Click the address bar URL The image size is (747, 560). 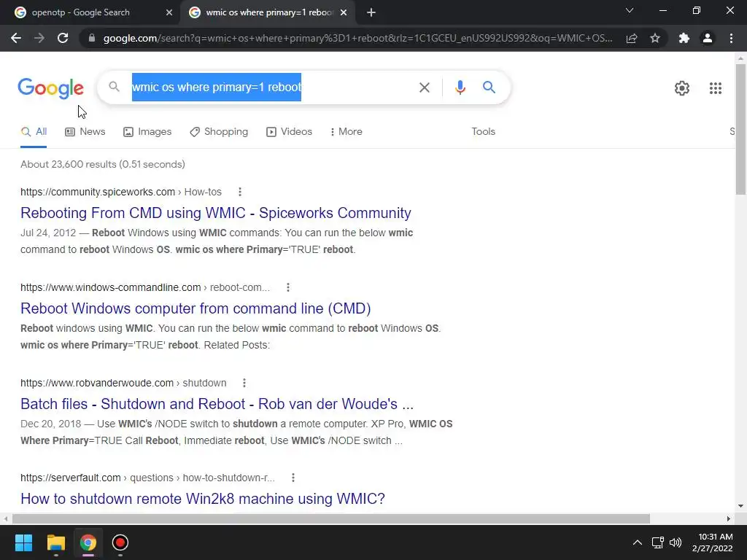point(357,38)
